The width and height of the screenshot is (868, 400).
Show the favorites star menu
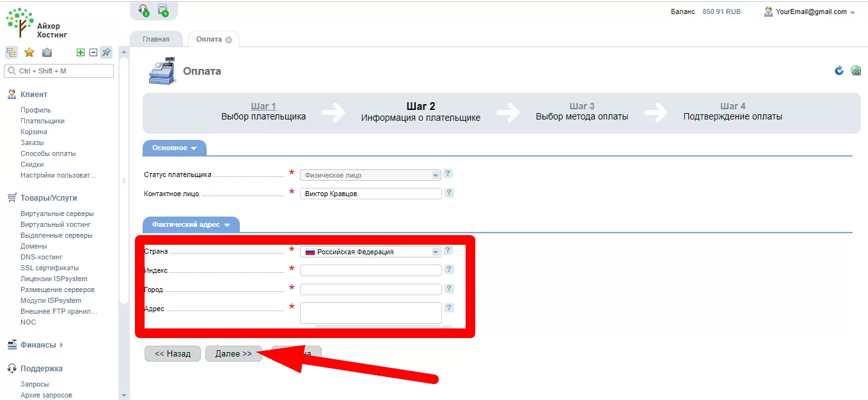click(x=29, y=52)
